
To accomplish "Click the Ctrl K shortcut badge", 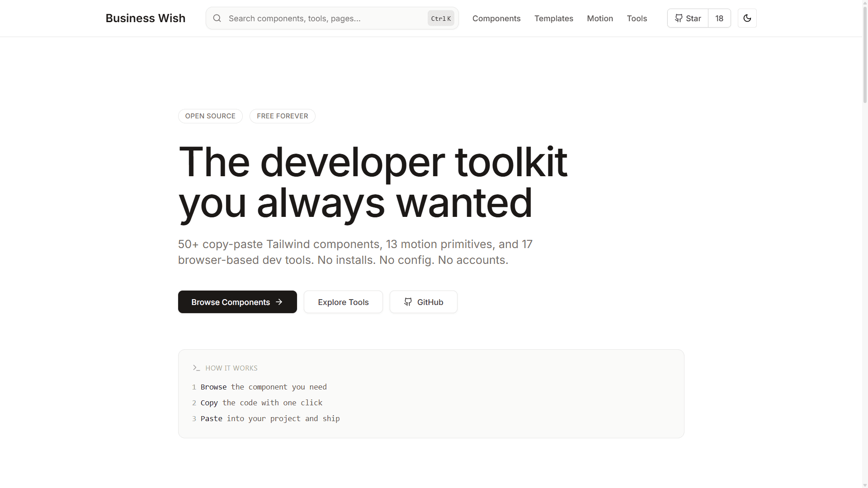I will 440,19.
